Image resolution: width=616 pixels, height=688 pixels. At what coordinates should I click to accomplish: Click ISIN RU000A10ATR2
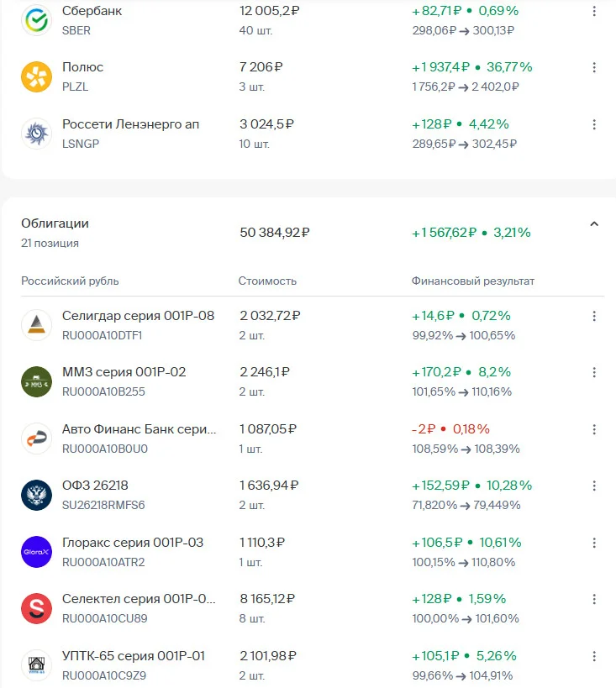(x=103, y=563)
